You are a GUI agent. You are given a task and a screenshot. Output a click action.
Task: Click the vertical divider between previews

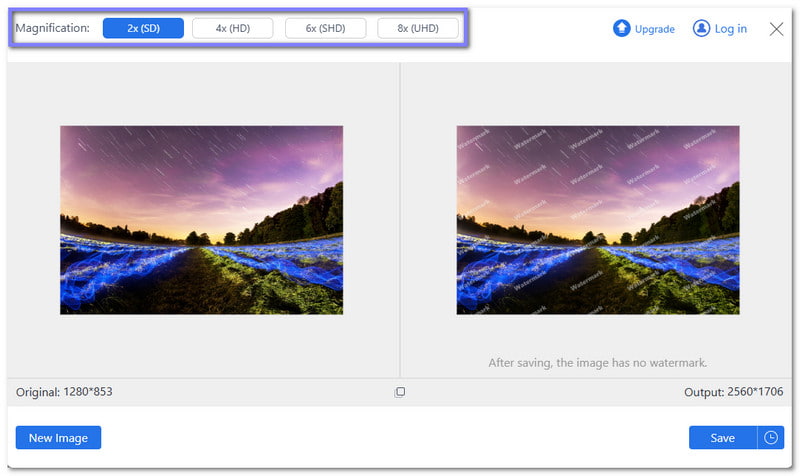click(400, 220)
